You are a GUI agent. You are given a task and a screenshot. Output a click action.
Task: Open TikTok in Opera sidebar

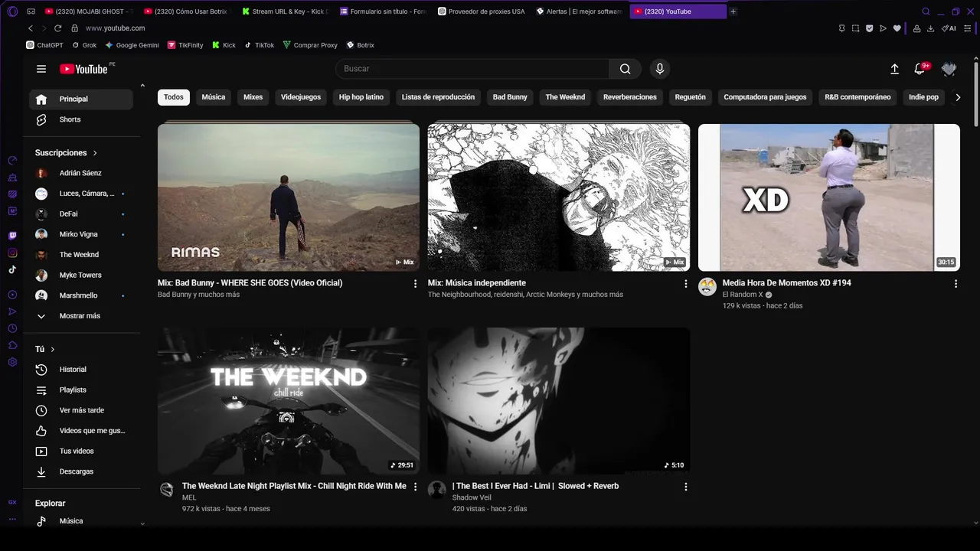coord(12,269)
